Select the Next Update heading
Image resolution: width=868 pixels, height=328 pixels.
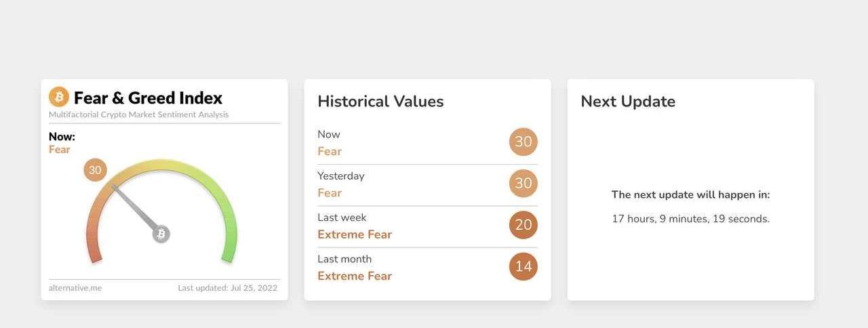[x=628, y=102]
